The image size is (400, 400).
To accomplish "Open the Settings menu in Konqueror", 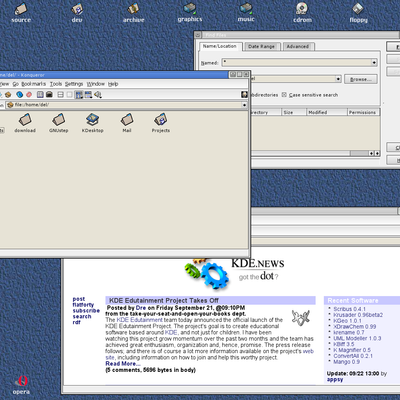I will tap(74, 84).
